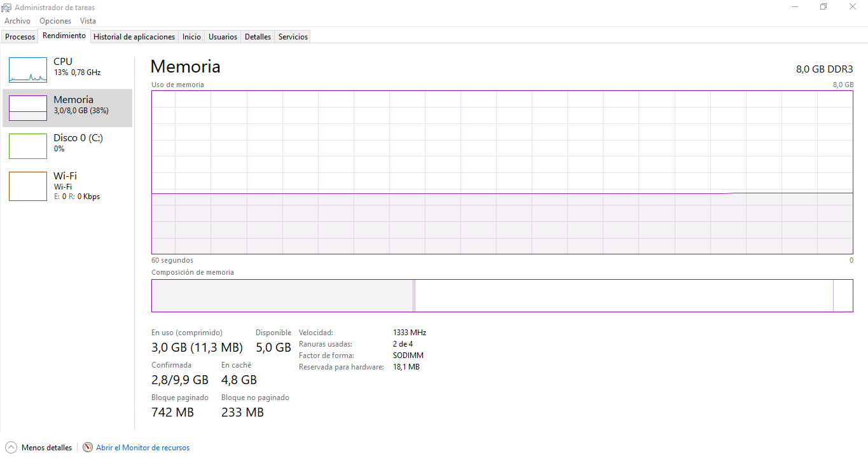Click Abrir el Monitor de recursos link
868x463 pixels.
[x=142, y=448]
